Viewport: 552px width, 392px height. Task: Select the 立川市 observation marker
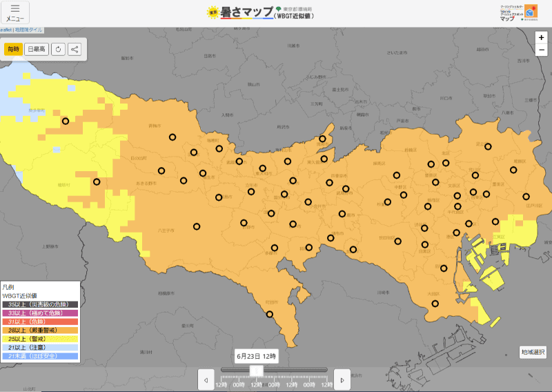pos(251,192)
